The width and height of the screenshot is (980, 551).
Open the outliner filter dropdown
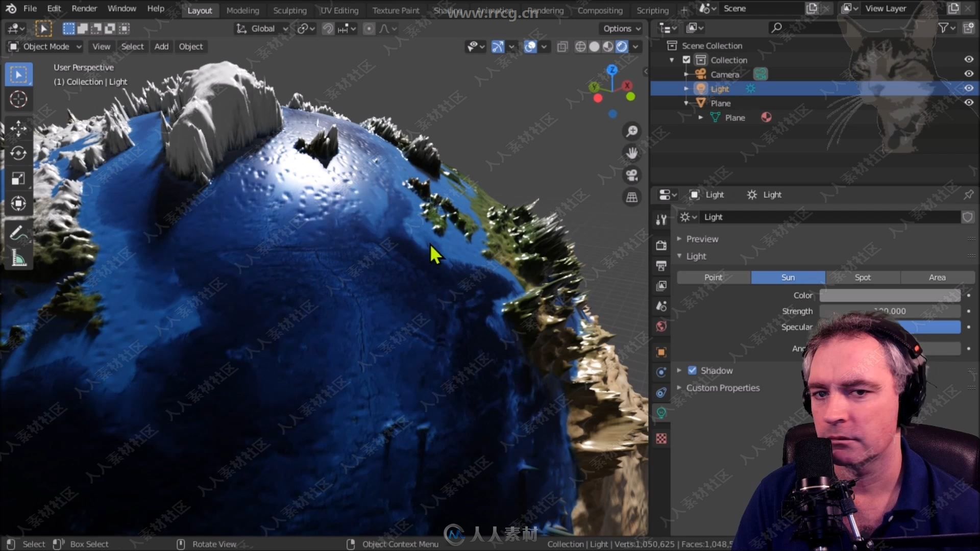pos(947,29)
